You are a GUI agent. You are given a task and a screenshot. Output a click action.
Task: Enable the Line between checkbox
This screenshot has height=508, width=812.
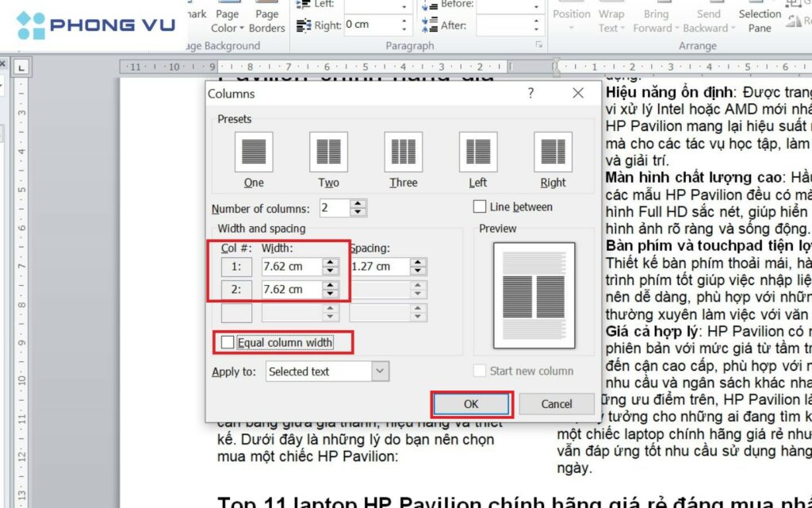pos(481,206)
